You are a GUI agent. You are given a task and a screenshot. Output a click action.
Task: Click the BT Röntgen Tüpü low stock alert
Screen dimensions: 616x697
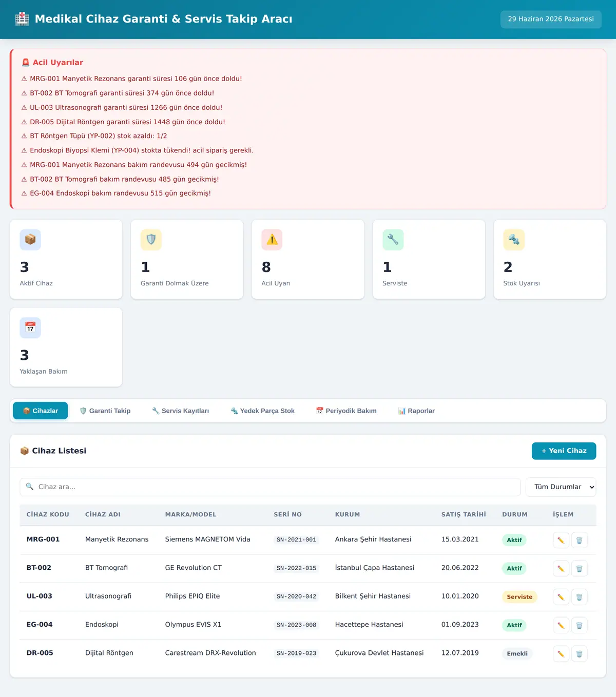click(x=94, y=136)
